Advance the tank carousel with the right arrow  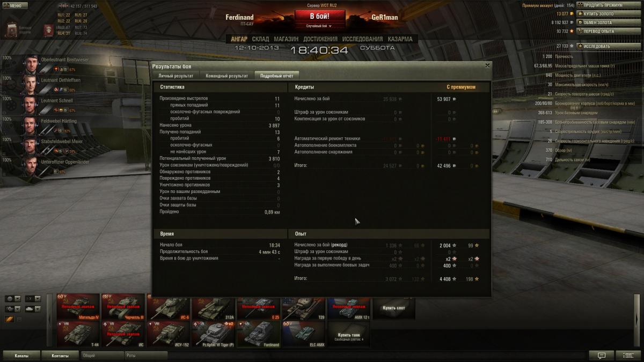pyautogui.click(x=637, y=321)
